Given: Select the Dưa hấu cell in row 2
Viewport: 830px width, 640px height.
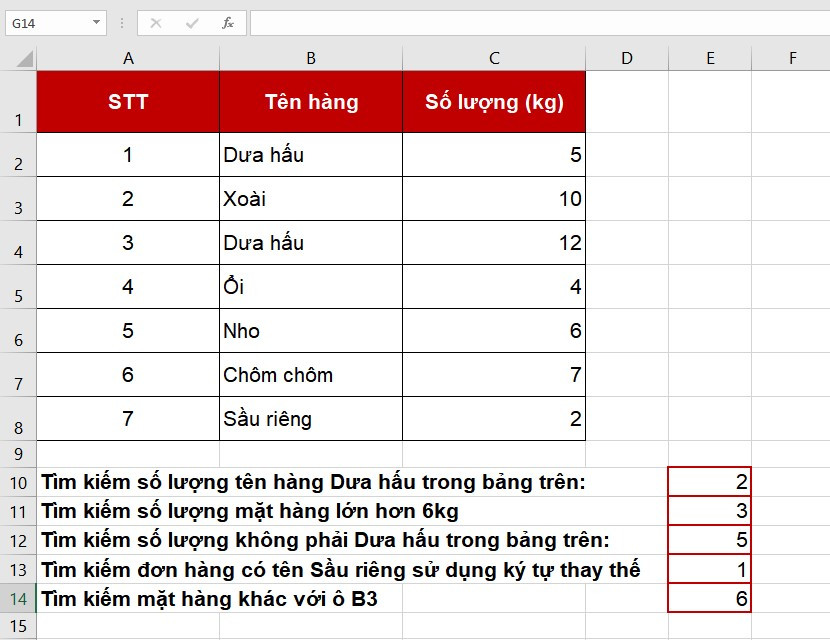Looking at the screenshot, I should tap(311, 155).
